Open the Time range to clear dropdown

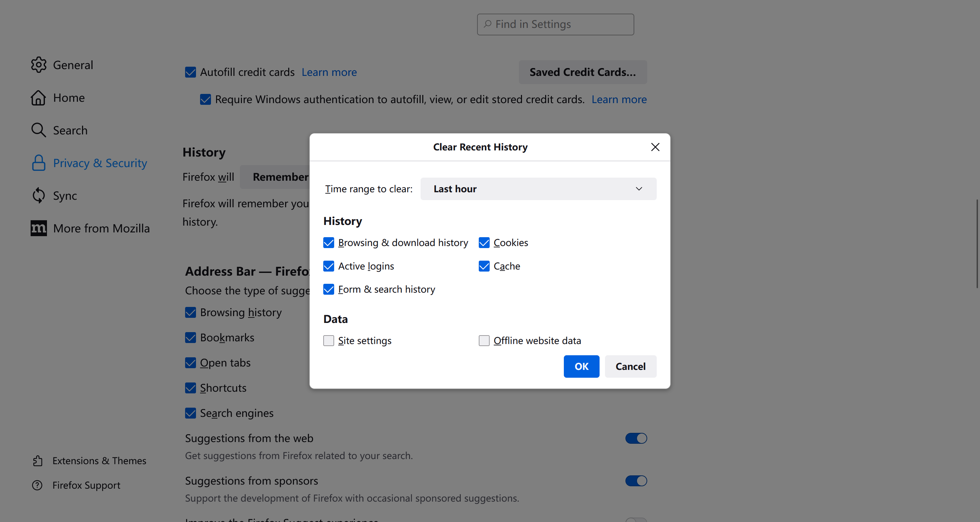538,189
